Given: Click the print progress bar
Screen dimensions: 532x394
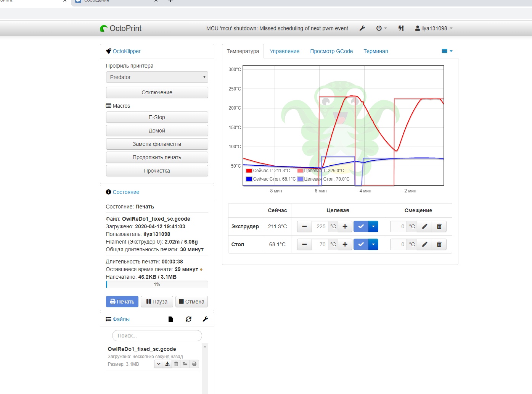Looking at the screenshot, I should [157, 284].
